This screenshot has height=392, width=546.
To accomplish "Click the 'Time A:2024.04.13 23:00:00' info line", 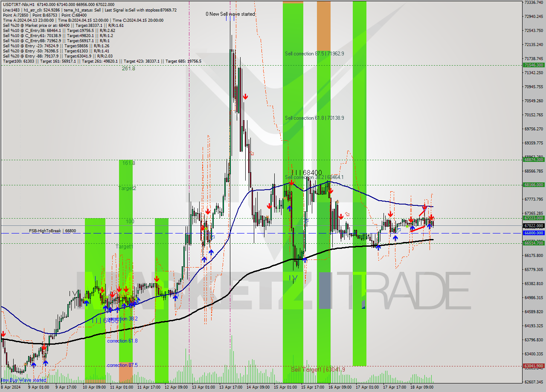I will pos(83,20).
